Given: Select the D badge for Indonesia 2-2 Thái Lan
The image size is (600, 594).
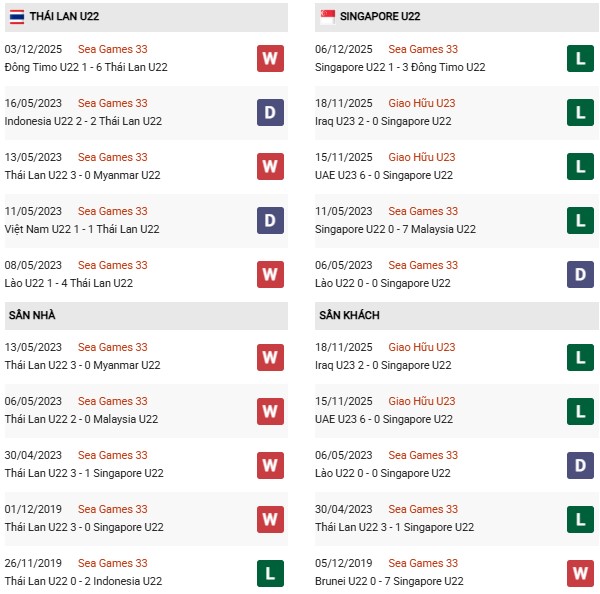Looking at the screenshot, I should click(270, 112).
